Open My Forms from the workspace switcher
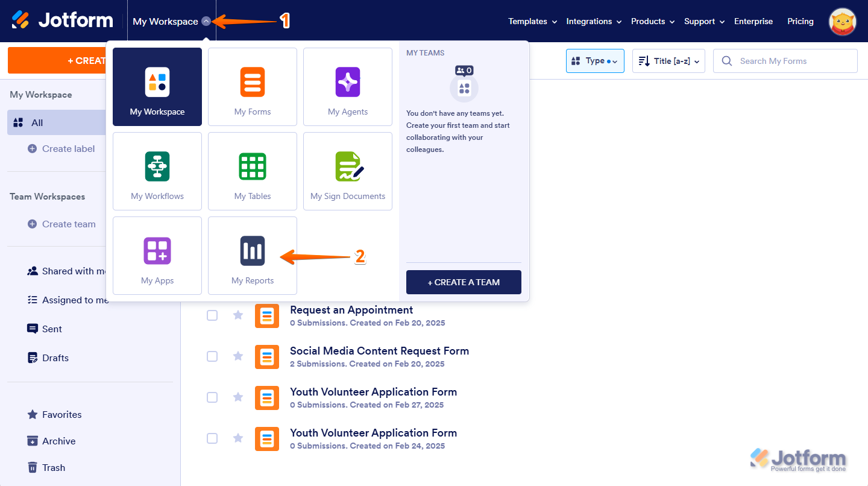Viewport: 868px width, 486px height. [x=252, y=87]
